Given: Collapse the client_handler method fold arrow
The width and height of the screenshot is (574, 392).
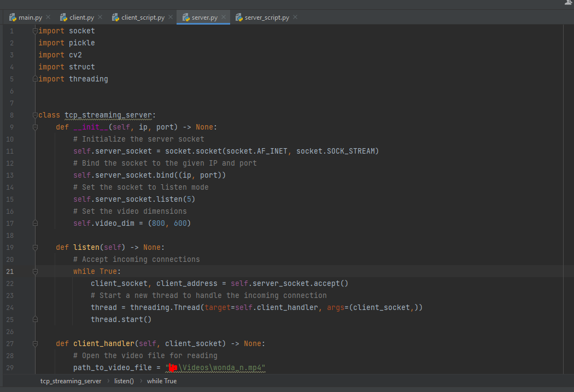Looking at the screenshot, I should coord(35,343).
